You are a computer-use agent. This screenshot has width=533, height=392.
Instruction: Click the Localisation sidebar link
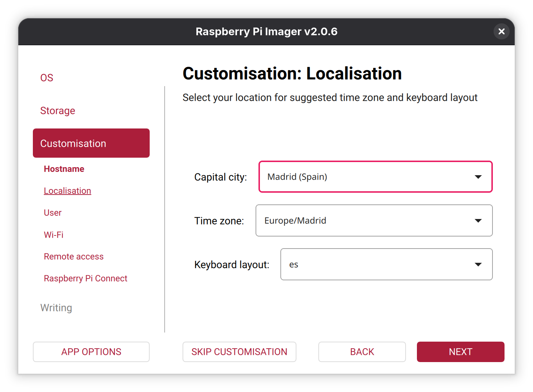[68, 191]
